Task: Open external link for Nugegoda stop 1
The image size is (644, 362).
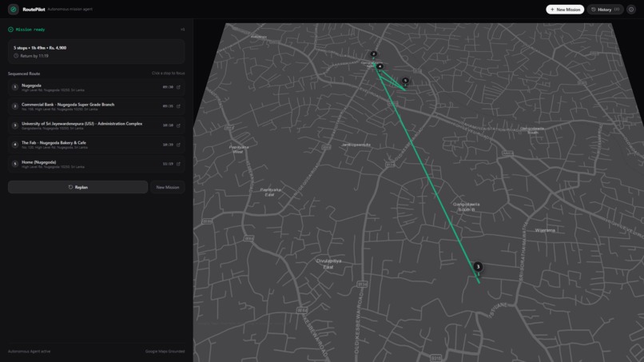Action: pos(178,87)
